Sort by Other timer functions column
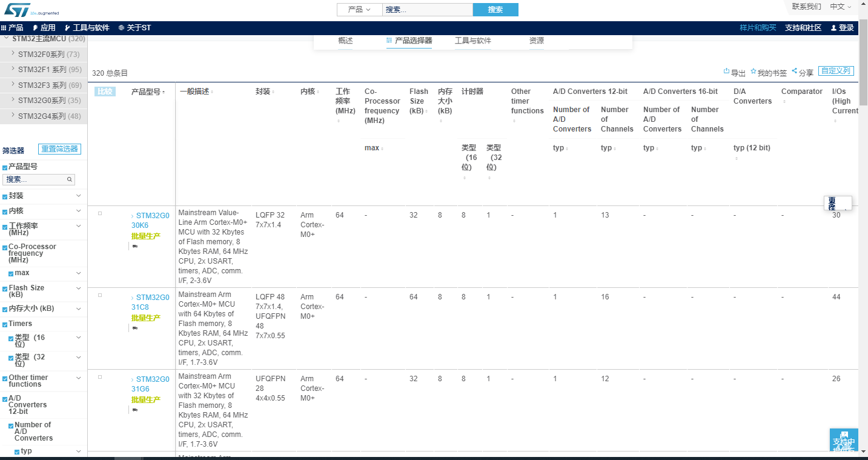The image size is (868, 460). tap(514, 121)
